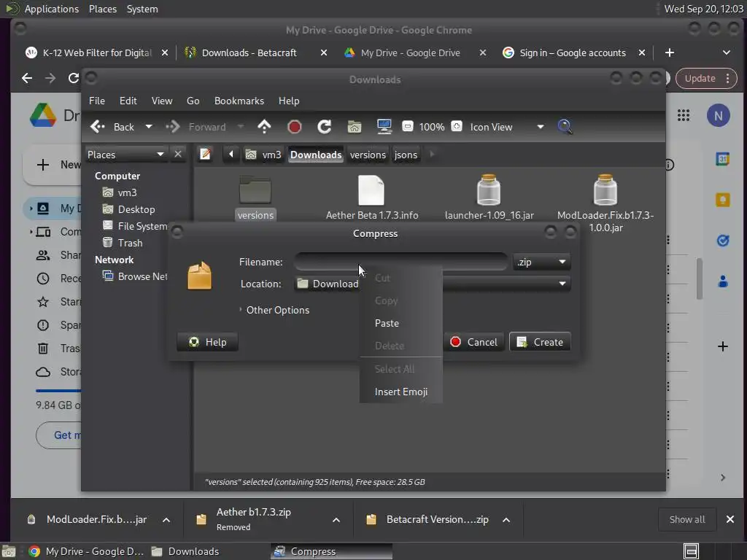Click the Back arrow in the file manager toolbar

point(112,127)
